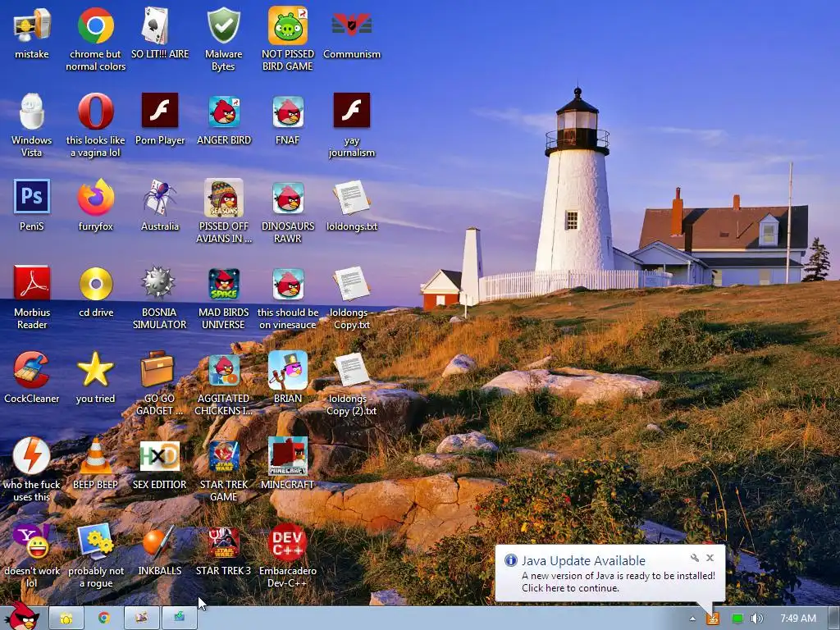Select the 'DINOSAURS RAWR' icon

[288, 198]
